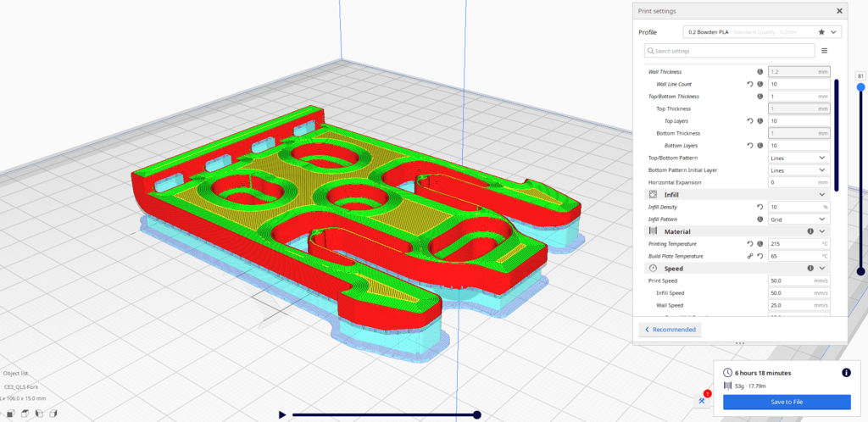Click the Search settings field
Screen dimensions: 868x422
(x=729, y=51)
